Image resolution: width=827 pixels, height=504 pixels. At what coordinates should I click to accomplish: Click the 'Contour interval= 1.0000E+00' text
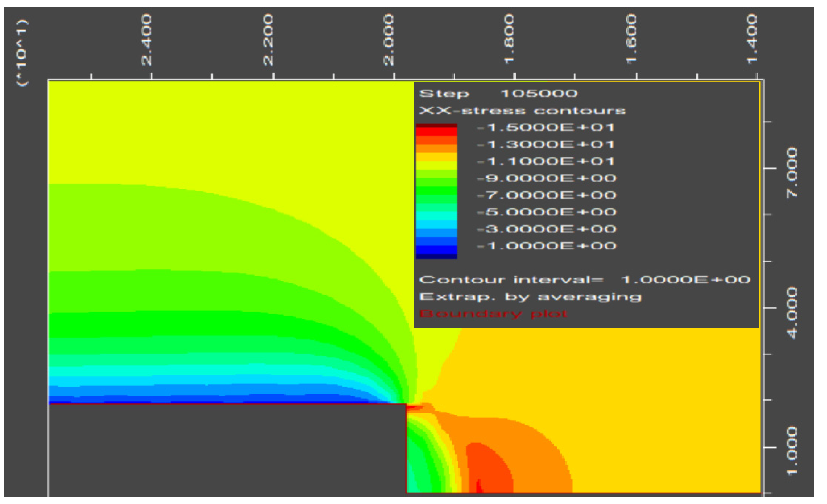[584, 280]
